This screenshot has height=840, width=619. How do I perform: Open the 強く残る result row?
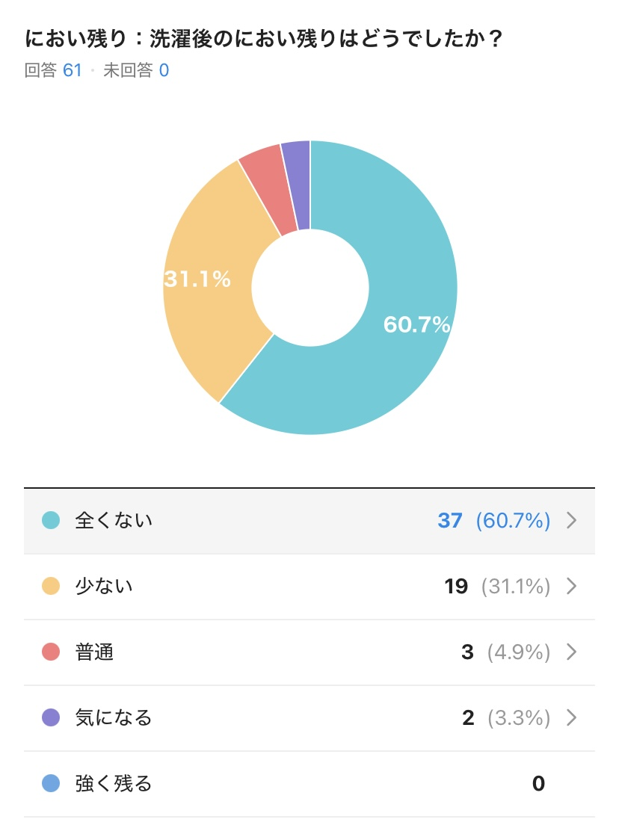tap(309, 784)
